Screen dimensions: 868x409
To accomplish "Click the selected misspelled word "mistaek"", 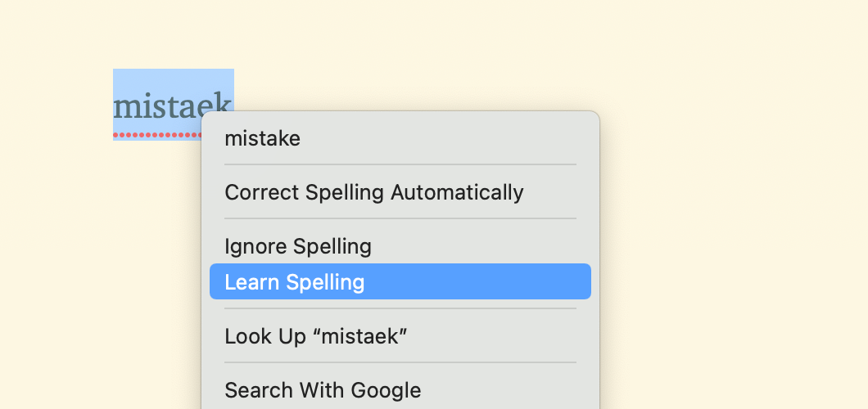I will [x=172, y=105].
